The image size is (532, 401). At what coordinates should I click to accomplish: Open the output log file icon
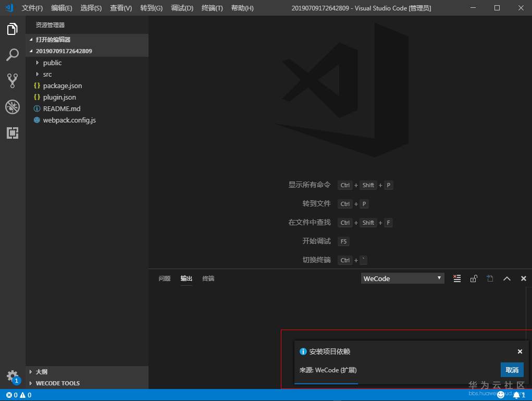click(x=490, y=279)
